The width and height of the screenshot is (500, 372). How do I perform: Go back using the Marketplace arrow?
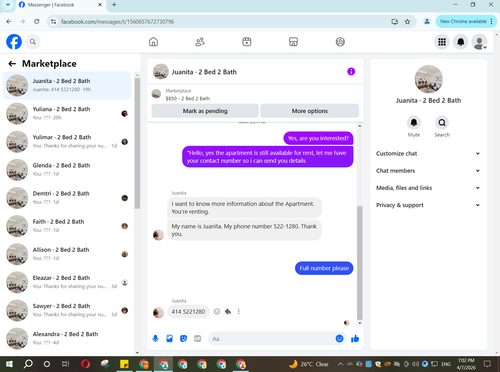12,64
